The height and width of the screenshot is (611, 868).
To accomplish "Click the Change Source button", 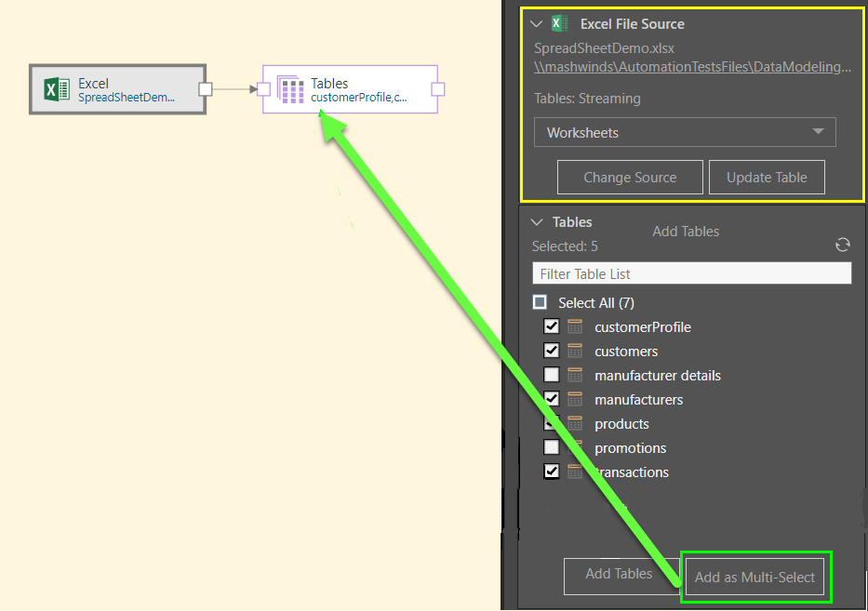I will click(x=630, y=177).
